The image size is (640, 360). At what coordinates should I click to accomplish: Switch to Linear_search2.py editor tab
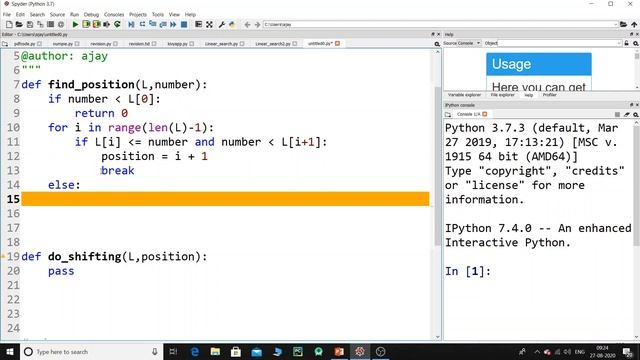273,44
